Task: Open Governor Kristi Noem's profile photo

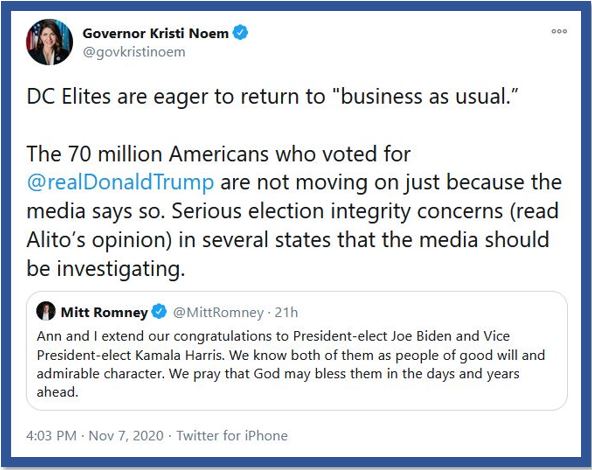Action: pyautogui.click(x=49, y=42)
